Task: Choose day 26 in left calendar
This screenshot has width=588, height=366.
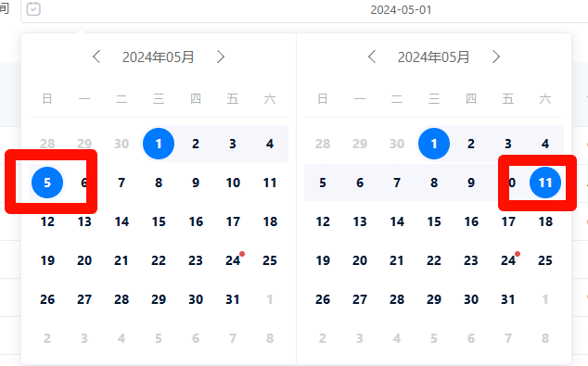Action: pyautogui.click(x=47, y=299)
